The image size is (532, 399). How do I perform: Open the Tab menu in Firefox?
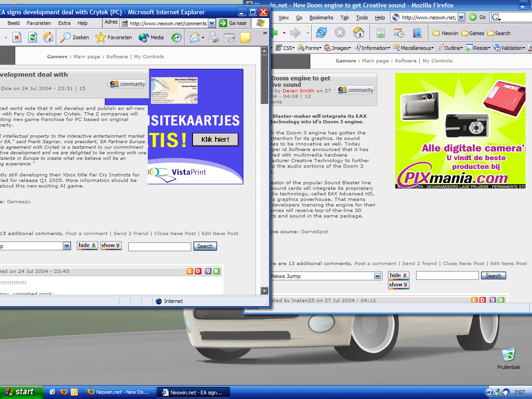point(345,18)
